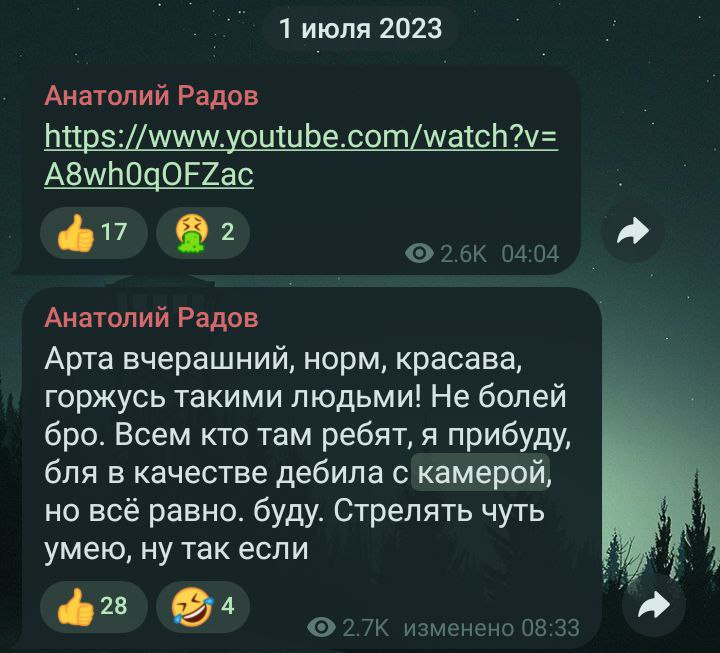Forward the second message via share arrow
The image size is (720, 653).
coord(653,605)
